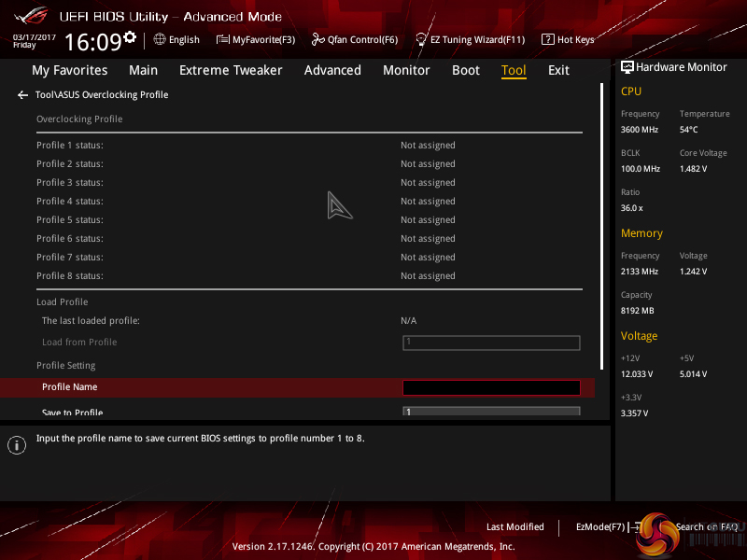Click the back arrow next to Tool\ASUS Overclocking Profile
Image resolution: width=747 pixels, height=560 pixels.
point(22,95)
